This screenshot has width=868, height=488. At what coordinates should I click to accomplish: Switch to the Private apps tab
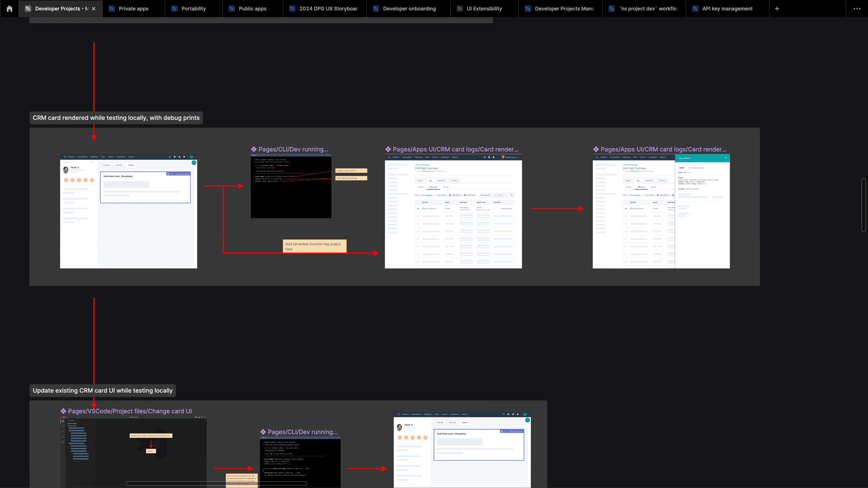[133, 9]
